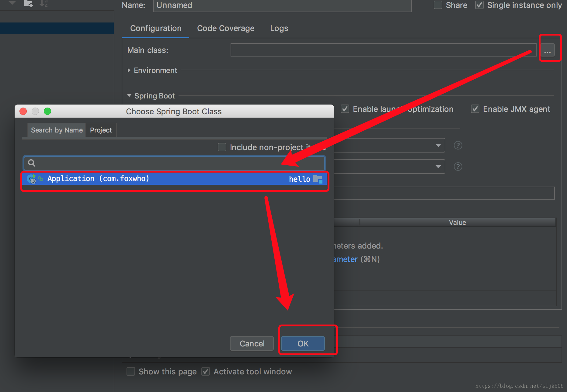The width and height of the screenshot is (567, 392).
Task: Click the search magnifier icon in dialog
Action: (32, 163)
